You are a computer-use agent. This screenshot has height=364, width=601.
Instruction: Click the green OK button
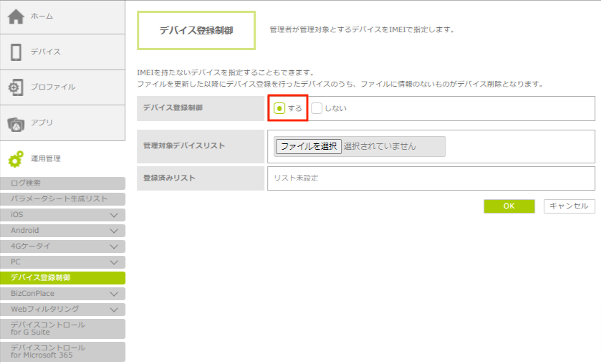[509, 206]
